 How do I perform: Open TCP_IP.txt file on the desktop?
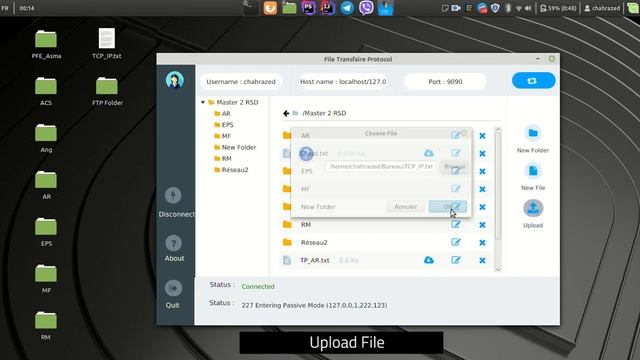click(x=107, y=44)
